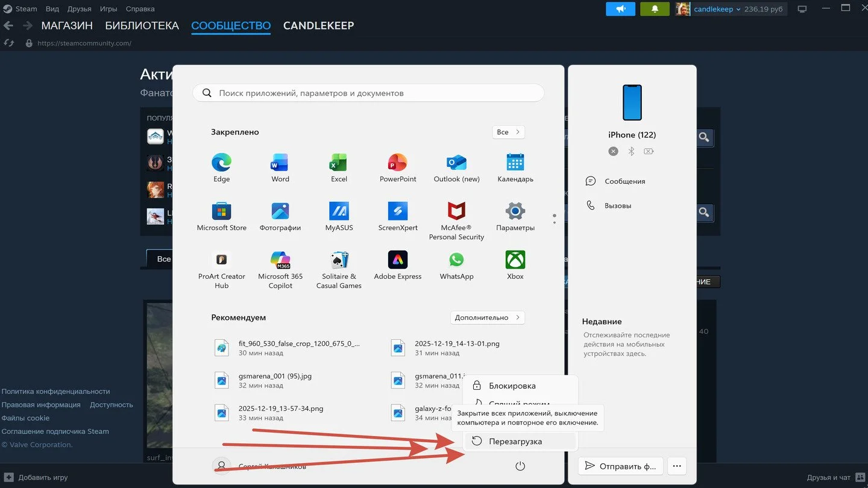Viewport: 868px width, 488px height.
Task: Open ScreenXpert from pinned apps
Action: click(398, 216)
